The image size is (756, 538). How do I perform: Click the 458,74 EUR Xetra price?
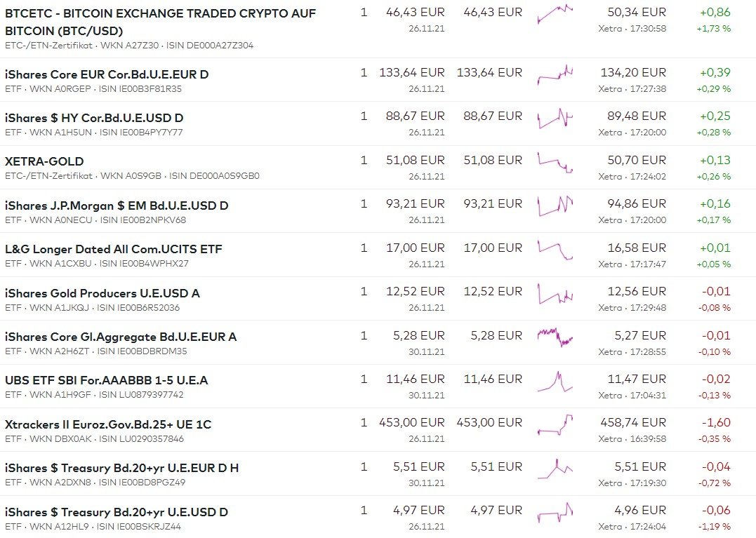tap(633, 423)
